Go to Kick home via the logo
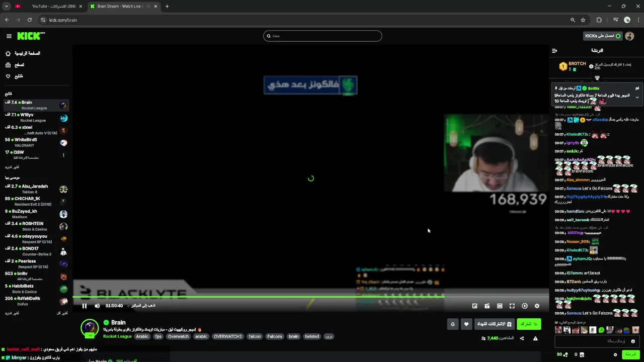The image size is (644, 362). click(x=31, y=36)
